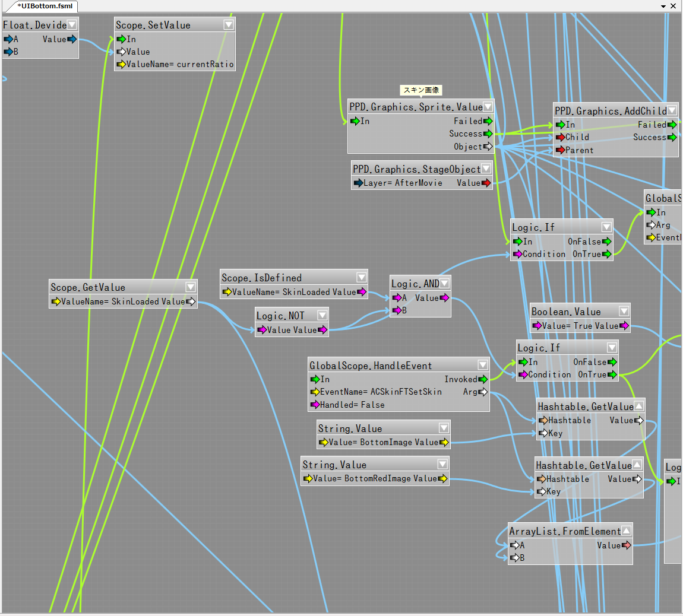The width and height of the screenshot is (683, 616).
Task: Click the magenta Condition port on the upper Logic.If
Action: (517, 254)
